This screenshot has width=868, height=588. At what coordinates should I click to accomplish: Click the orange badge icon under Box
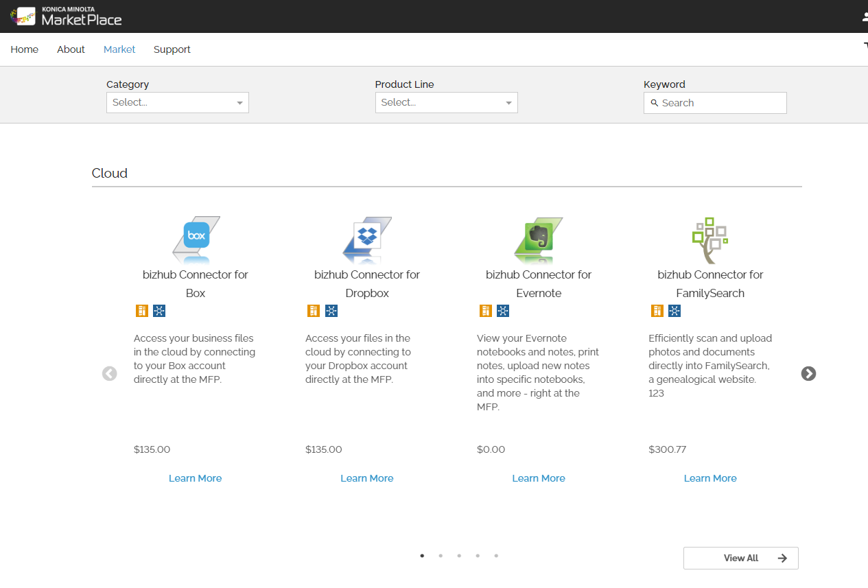pos(142,311)
